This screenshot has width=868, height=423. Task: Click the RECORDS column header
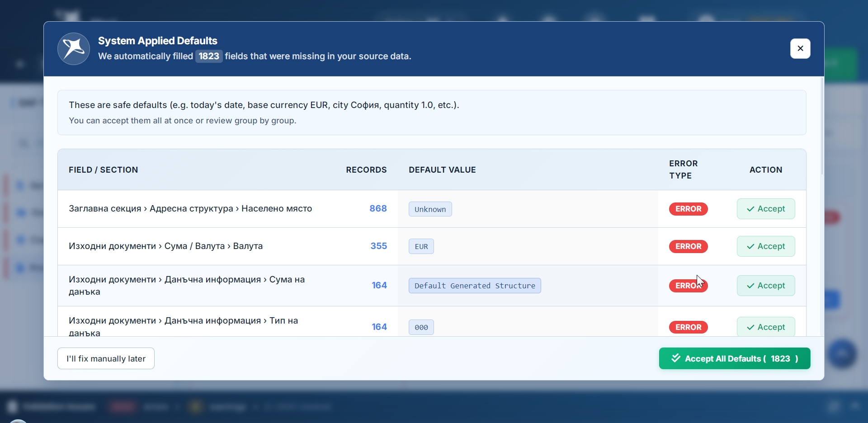pos(366,170)
